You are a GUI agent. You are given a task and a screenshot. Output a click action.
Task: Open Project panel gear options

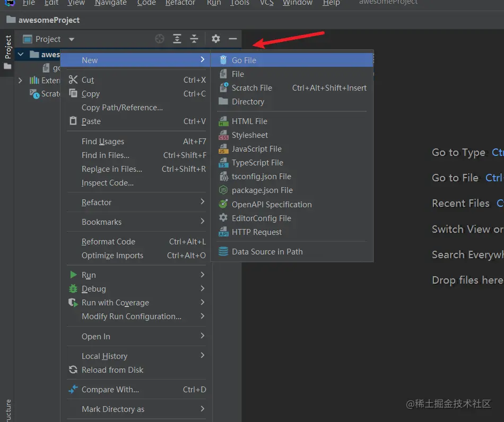(x=216, y=39)
